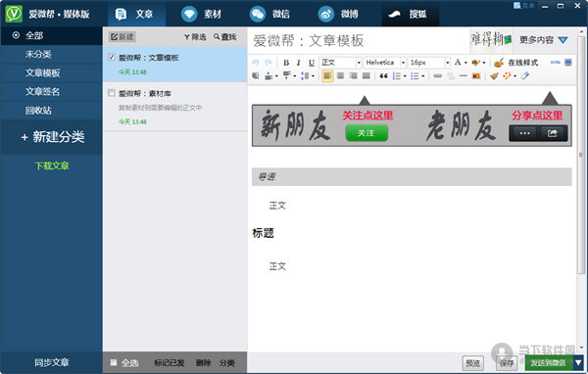The image size is (588, 374).
Task: Expand the 更多内容 dropdown arrow
Action: tap(563, 40)
